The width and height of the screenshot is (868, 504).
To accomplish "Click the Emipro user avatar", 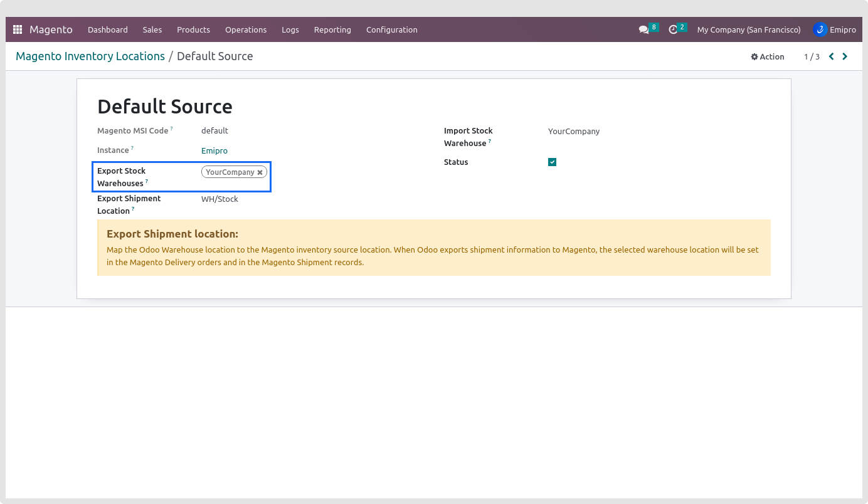I will pyautogui.click(x=820, y=29).
